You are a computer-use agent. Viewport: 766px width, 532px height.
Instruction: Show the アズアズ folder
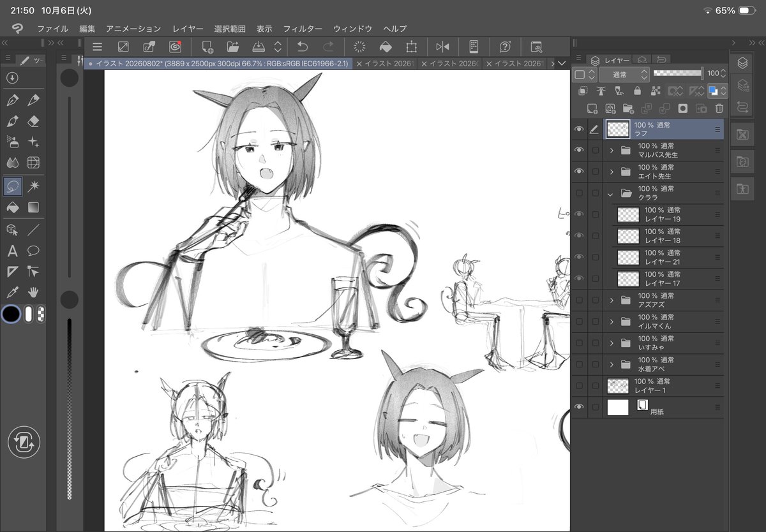coord(579,300)
